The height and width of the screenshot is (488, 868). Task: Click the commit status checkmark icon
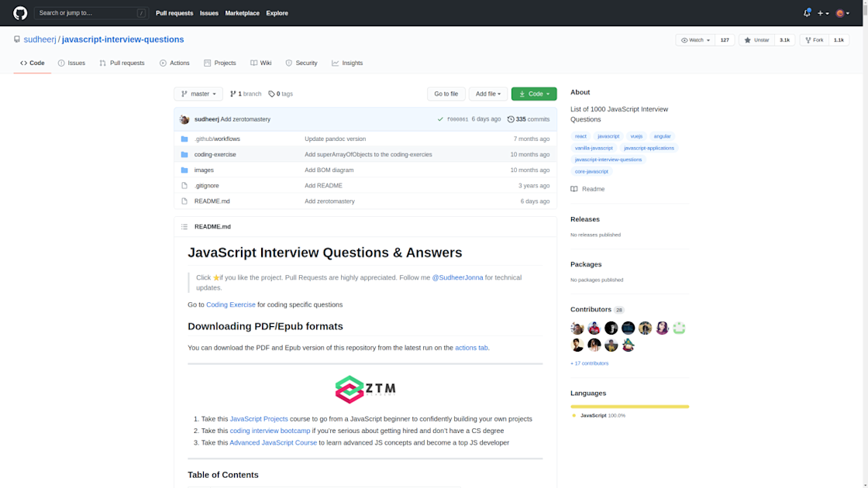click(x=440, y=119)
